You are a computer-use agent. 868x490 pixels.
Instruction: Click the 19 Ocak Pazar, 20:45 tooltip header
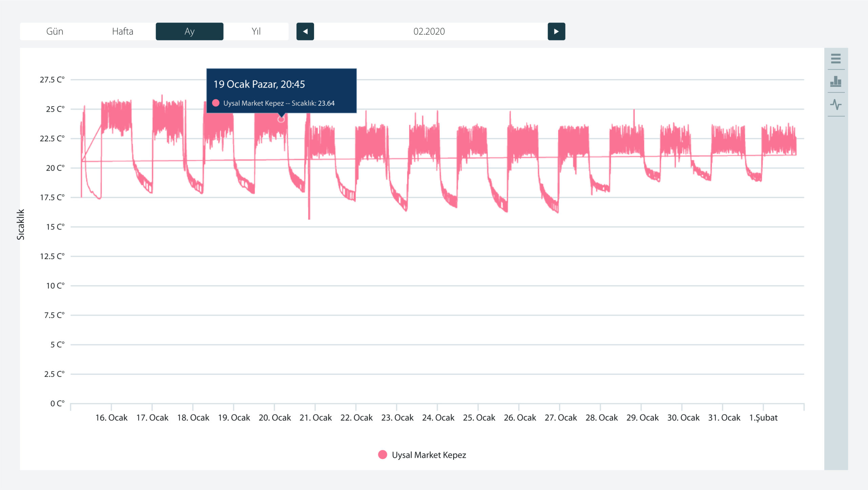pyautogui.click(x=259, y=84)
